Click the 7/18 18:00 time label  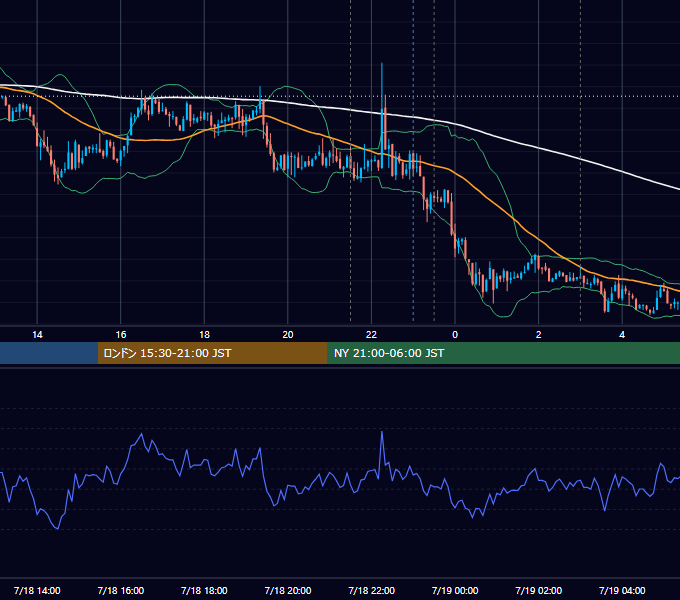click(204, 590)
